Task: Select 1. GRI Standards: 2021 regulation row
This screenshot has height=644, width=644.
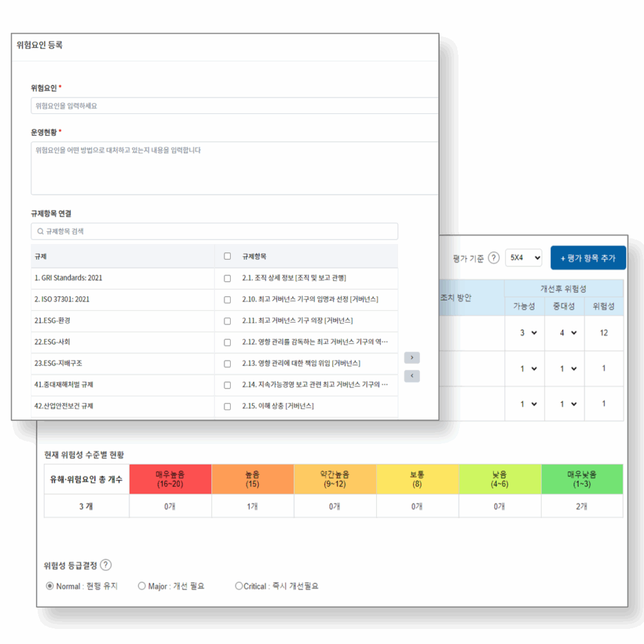Action: pos(69,278)
